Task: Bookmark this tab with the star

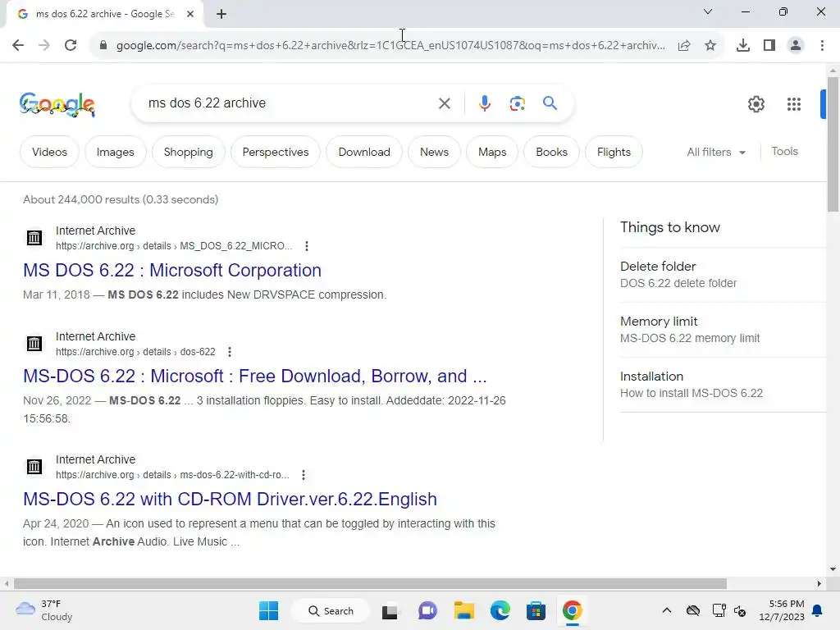Action: tap(710, 46)
